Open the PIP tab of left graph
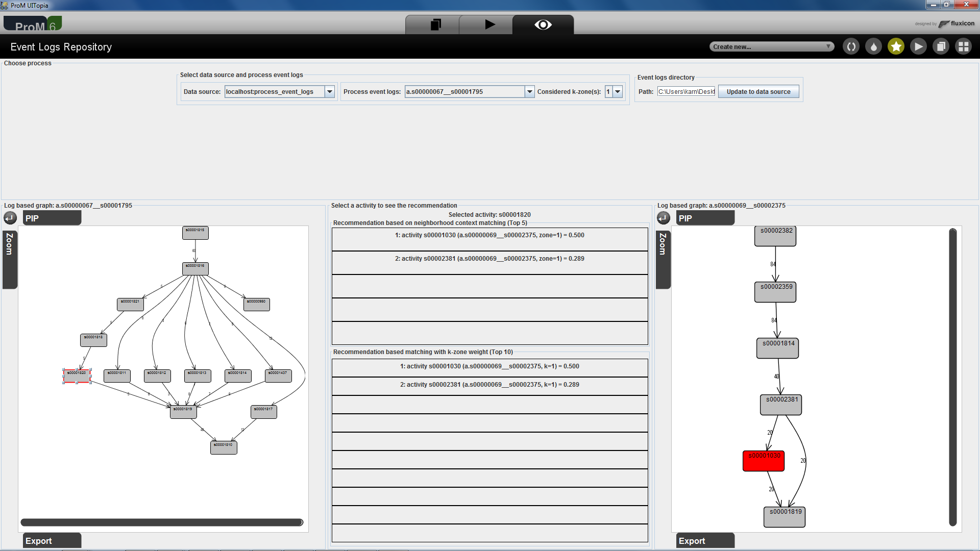The width and height of the screenshot is (980, 551). pos(52,218)
